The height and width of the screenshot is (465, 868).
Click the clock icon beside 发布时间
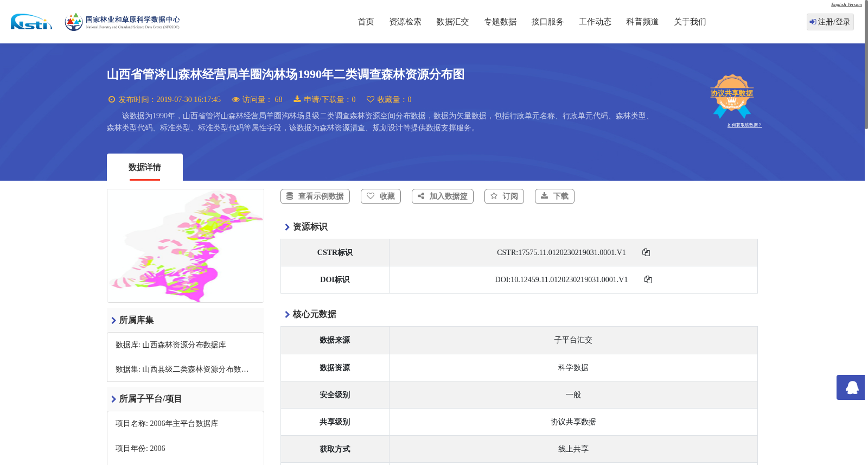112,99
